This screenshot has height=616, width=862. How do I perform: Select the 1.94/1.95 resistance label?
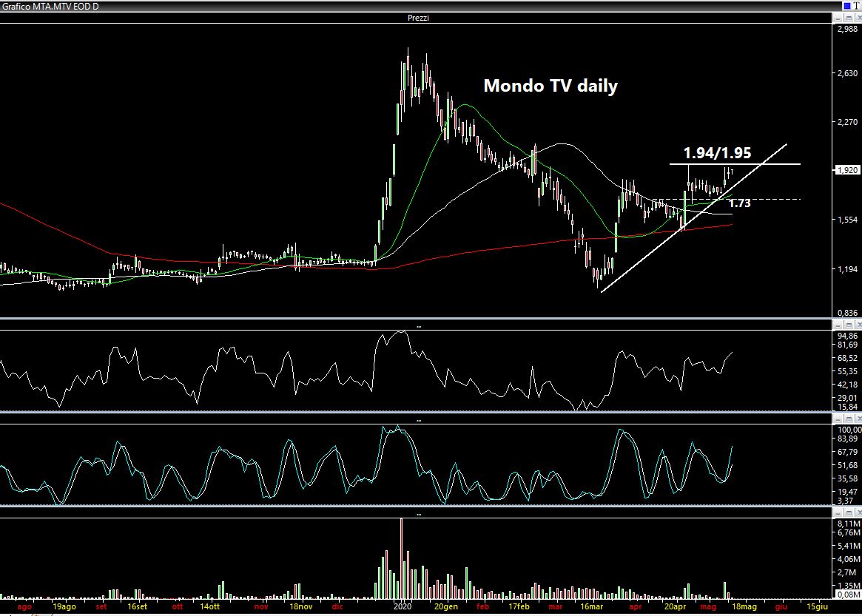[717, 153]
